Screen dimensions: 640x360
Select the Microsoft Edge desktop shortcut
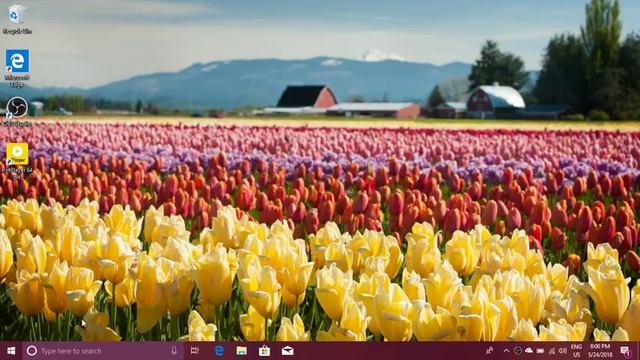click(x=17, y=68)
